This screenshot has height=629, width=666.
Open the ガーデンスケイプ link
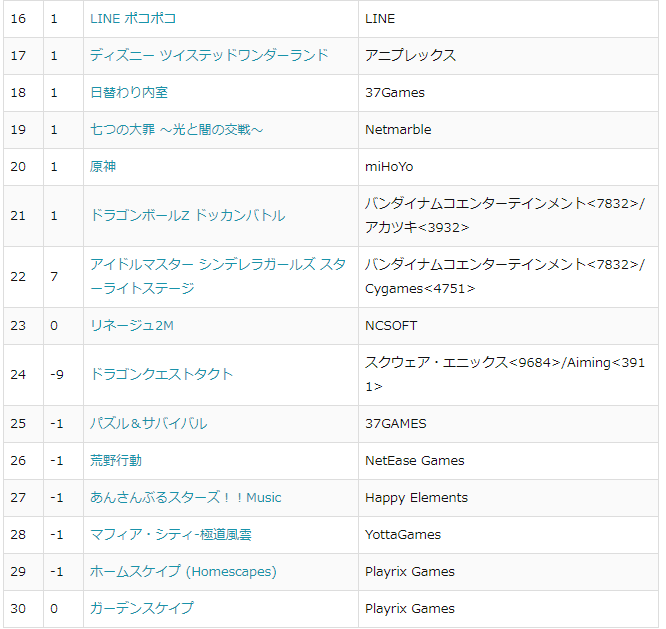coord(142,609)
